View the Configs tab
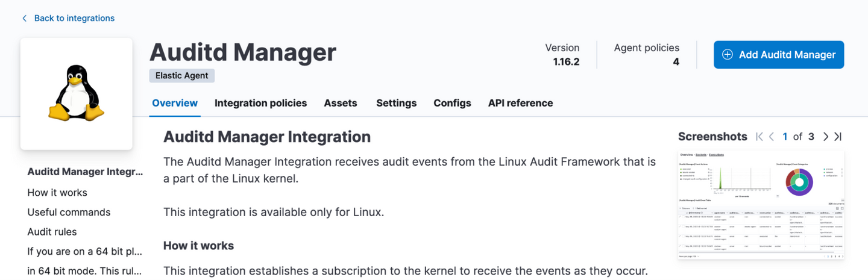The width and height of the screenshot is (868, 280). coord(452,103)
